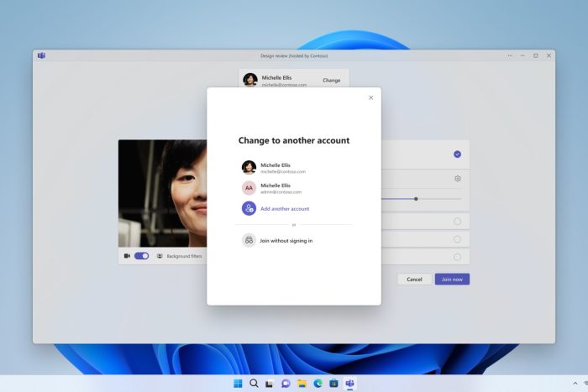Click the video camera icon
The height and width of the screenshot is (392, 588).
[127, 256]
